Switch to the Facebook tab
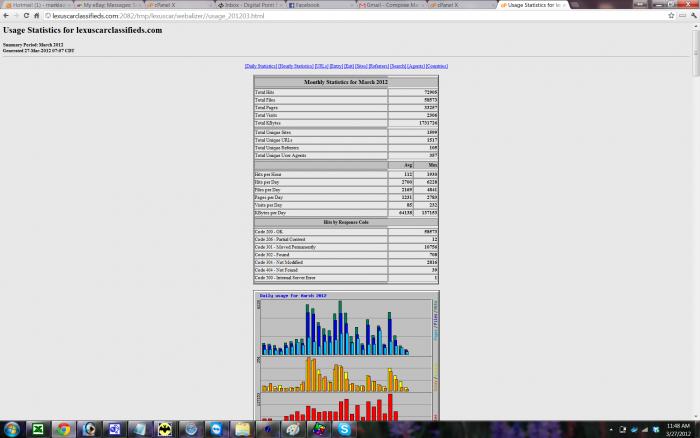Viewport: 700px width, 438px height. pos(321,5)
